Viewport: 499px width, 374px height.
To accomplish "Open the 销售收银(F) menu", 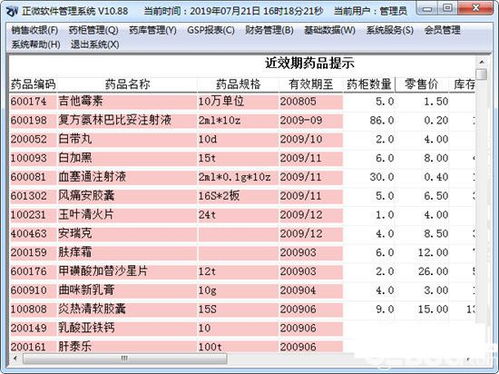I will pyautogui.click(x=35, y=30).
